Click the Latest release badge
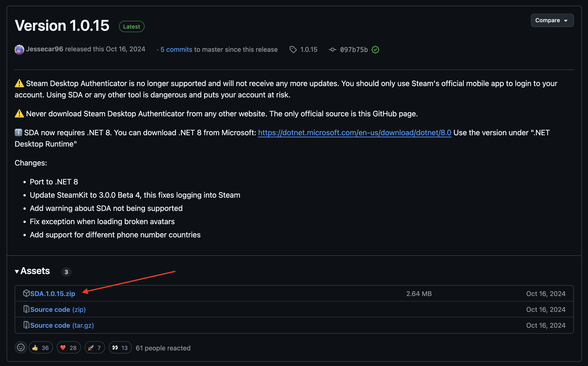 [x=132, y=27]
